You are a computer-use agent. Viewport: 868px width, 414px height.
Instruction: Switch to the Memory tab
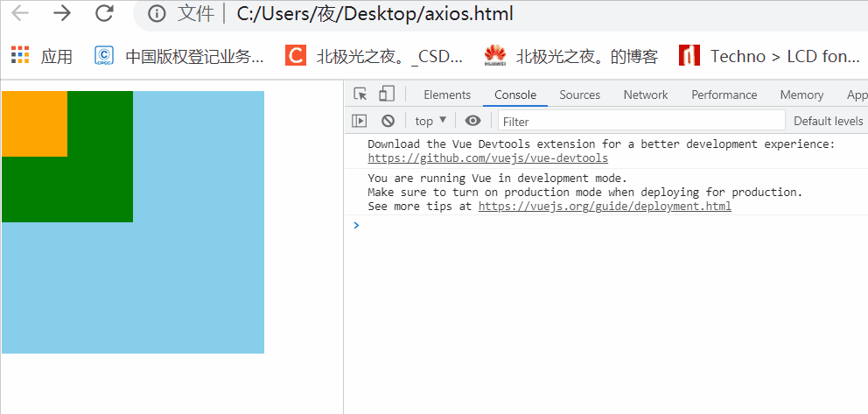click(x=801, y=95)
